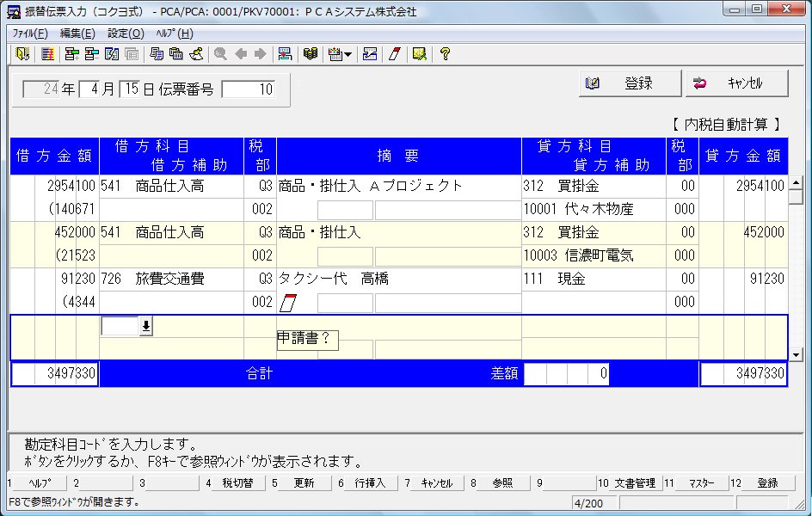Click the red slip icon in タクシー代 row
The height and width of the screenshot is (516, 812).
pos(288,303)
